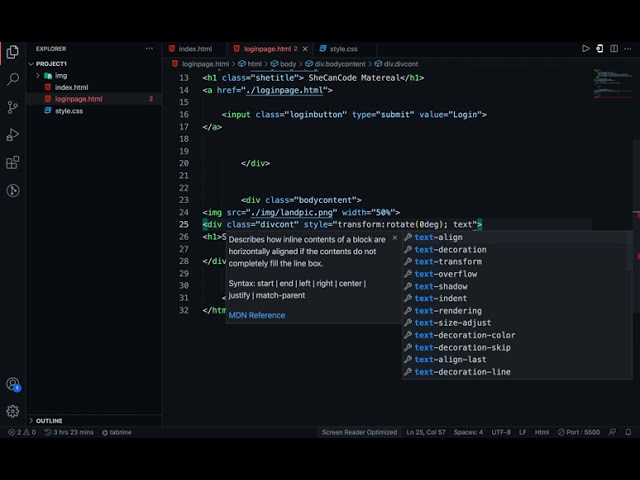This screenshot has height=480, width=640.
Task: Select the text-decoration suggestion
Action: 516,249
